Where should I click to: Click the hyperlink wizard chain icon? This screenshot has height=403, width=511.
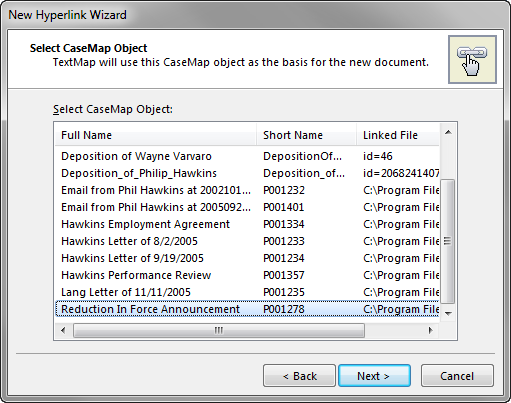point(472,59)
